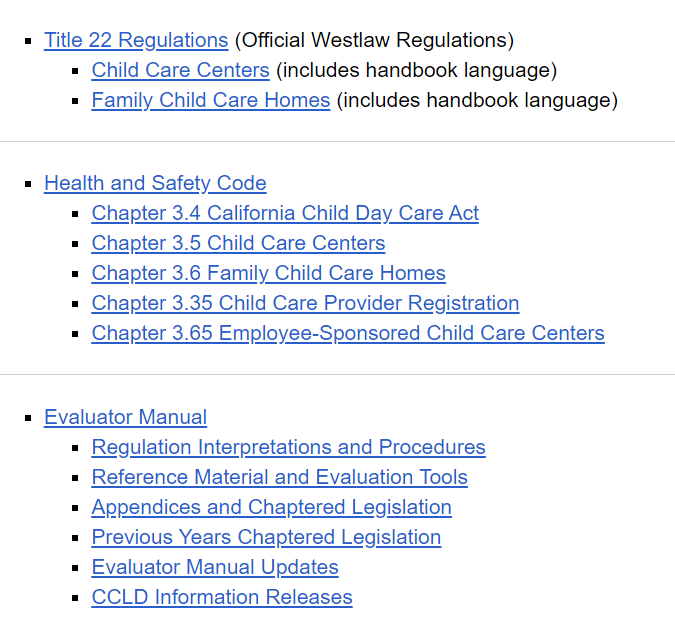
Task: Go to Chapter 3.35 Child Care Provider Registration
Action: [305, 304]
